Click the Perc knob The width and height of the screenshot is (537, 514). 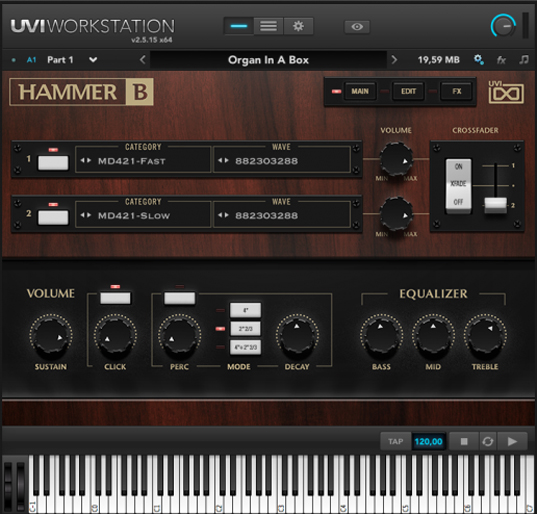pos(179,335)
